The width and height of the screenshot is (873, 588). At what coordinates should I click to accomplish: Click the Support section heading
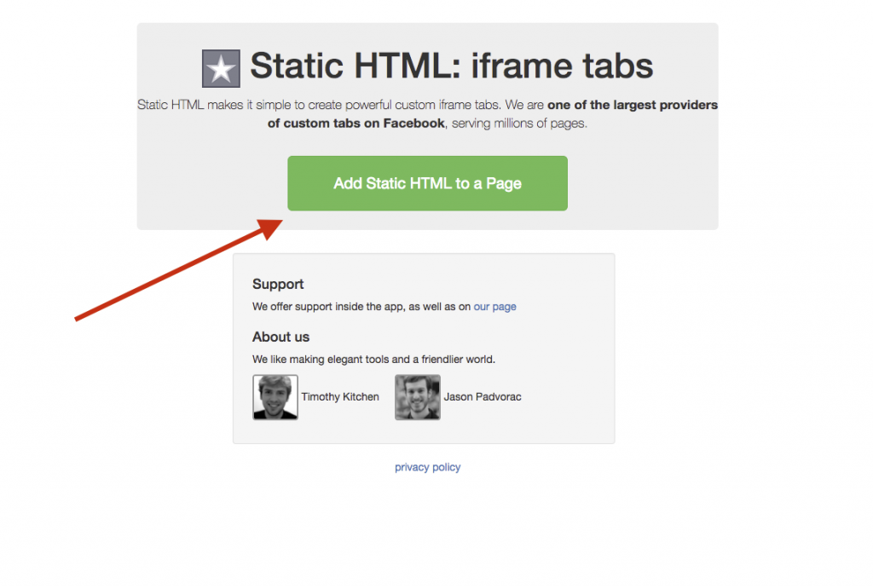pyautogui.click(x=278, y=284)
